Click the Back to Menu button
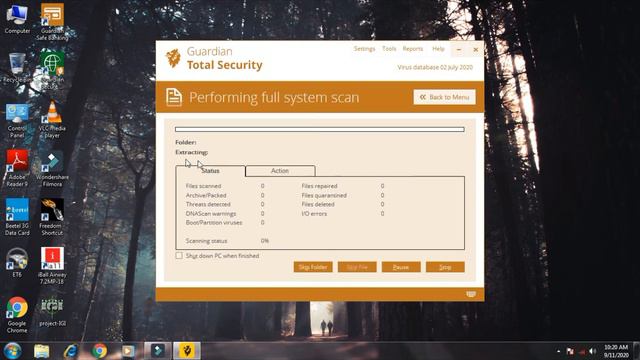Image resolution: width=640 pixels, height=360 pixels. (444, 97)
